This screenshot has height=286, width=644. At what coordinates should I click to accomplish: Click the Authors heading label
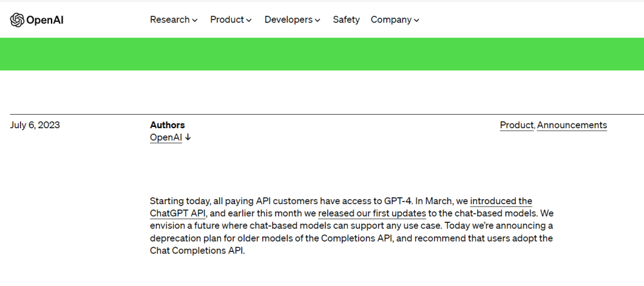click(167, 125)
